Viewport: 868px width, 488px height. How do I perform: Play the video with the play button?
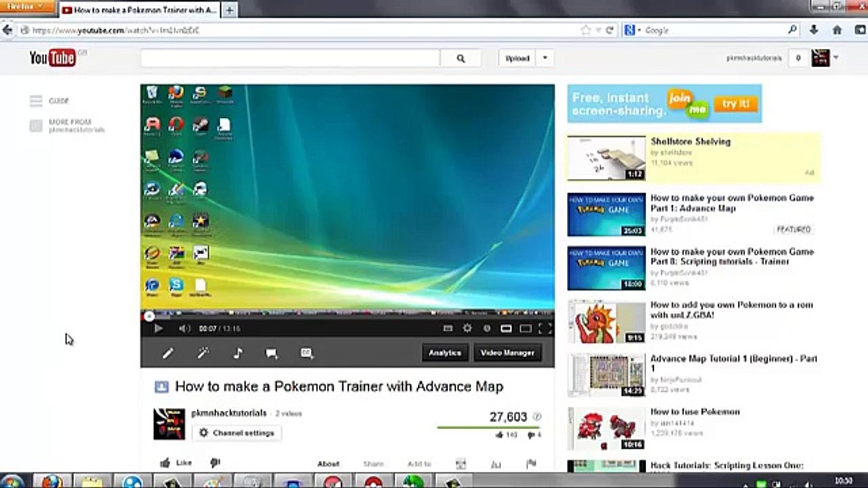(158, 329)
